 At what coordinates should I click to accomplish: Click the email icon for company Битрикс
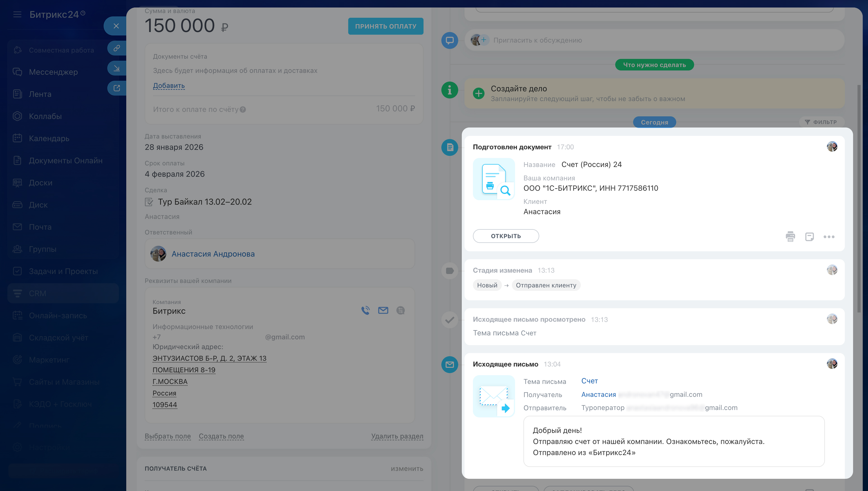[x=383, y=310]
